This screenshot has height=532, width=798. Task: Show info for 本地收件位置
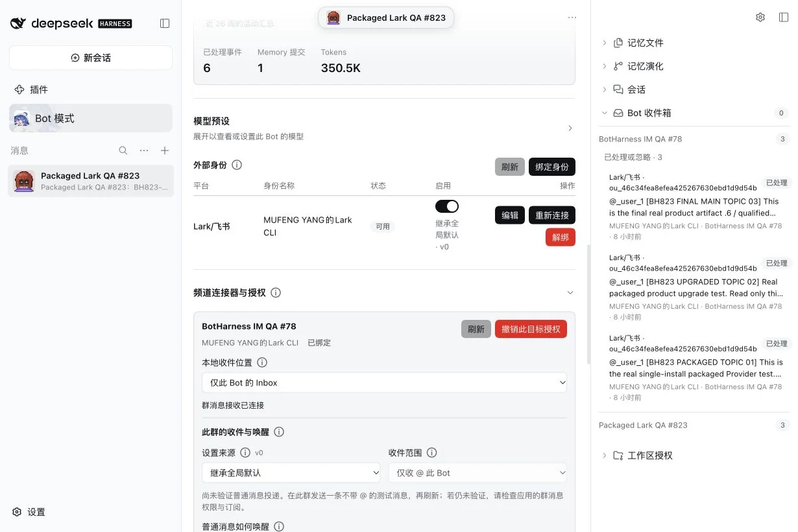(x=262, y=363)
